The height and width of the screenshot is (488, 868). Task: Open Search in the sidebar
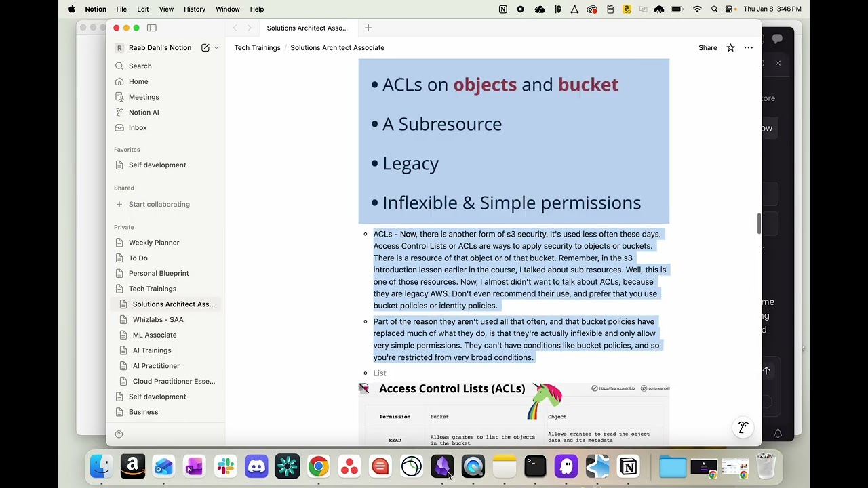(167, 66)
